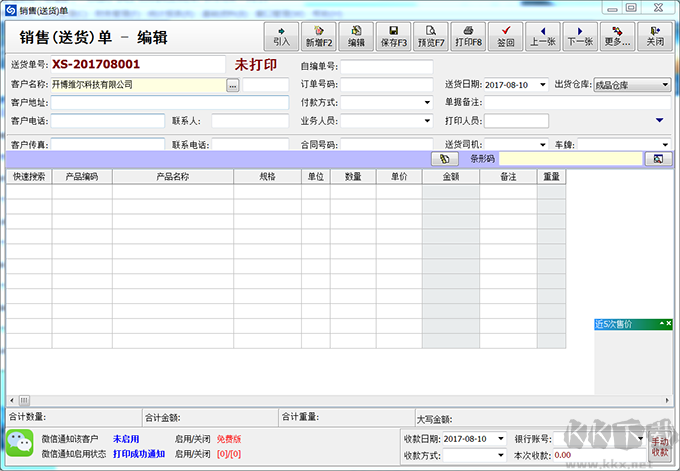Click the 签回 sign-back button
Image resolution: width=680 pixels, height=471 pixels.
pos(506,36)
